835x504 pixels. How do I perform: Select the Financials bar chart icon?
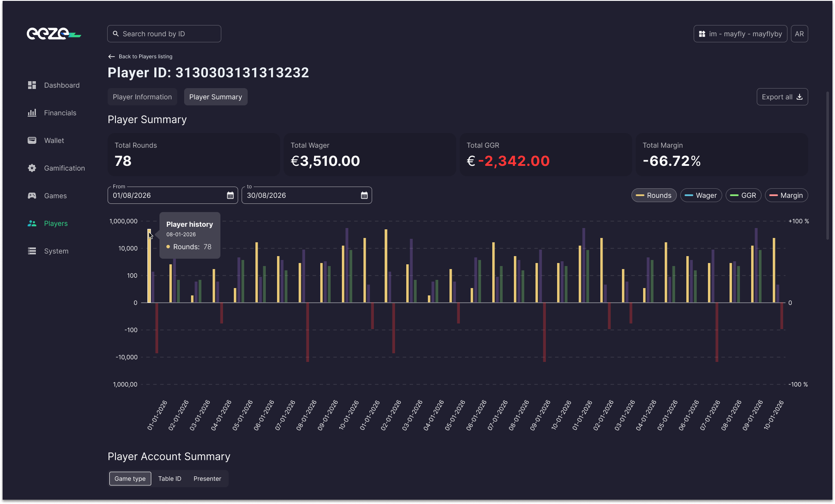32,113
